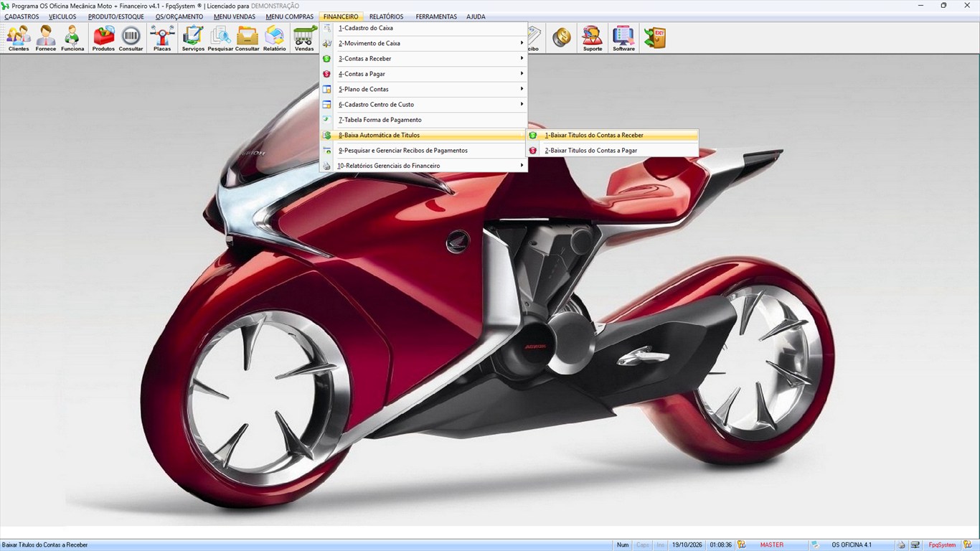Open the Fornece suppliers icon
The height and width of the screenshot is (551, 980).
(46, 38)
